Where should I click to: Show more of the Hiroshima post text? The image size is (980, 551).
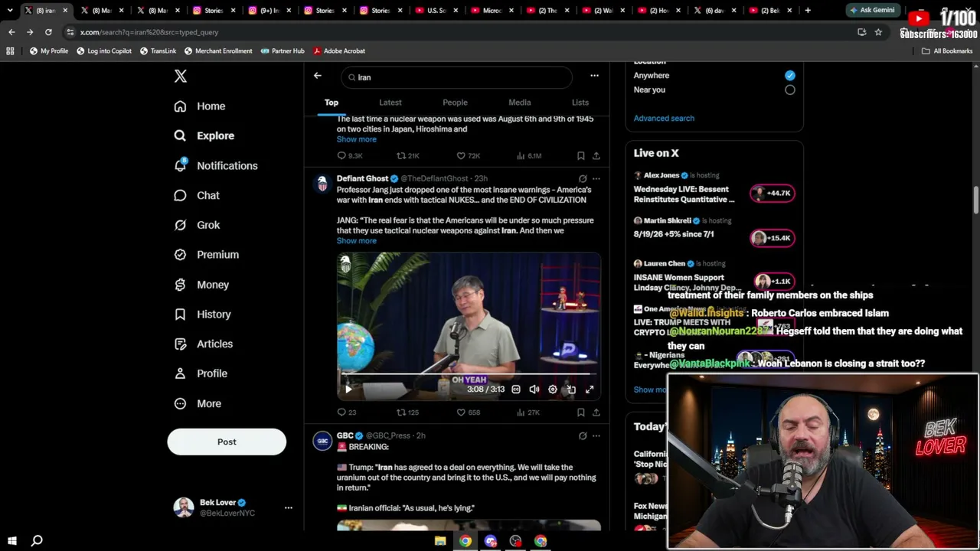357,139
